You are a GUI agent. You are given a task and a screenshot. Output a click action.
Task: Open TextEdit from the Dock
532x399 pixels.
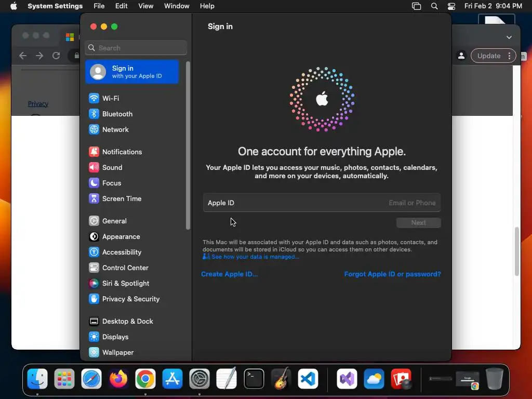point(227,379)
